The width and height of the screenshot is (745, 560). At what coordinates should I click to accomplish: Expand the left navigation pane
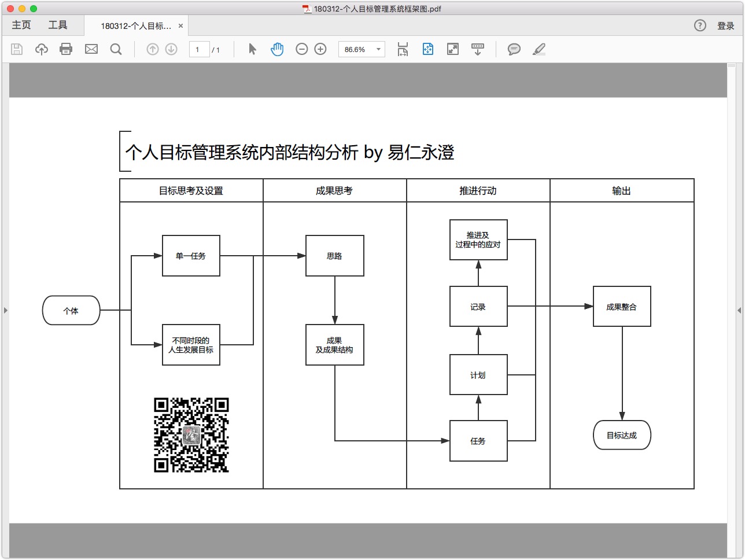[x=5, y=311]
